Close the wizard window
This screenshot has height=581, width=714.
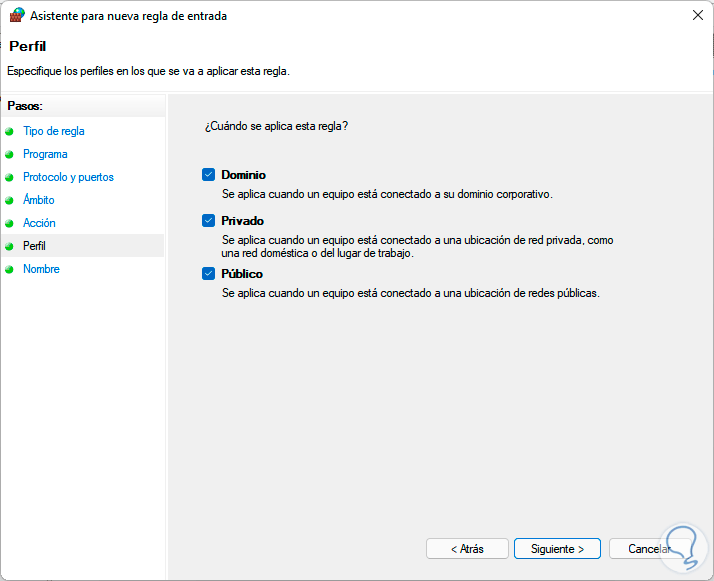tap(695, 16)
